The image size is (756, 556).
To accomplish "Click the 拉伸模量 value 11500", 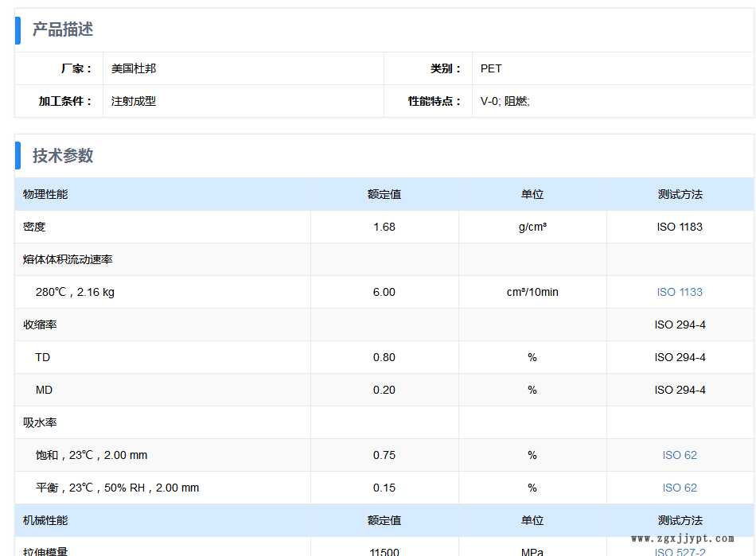I will [384, 551].
